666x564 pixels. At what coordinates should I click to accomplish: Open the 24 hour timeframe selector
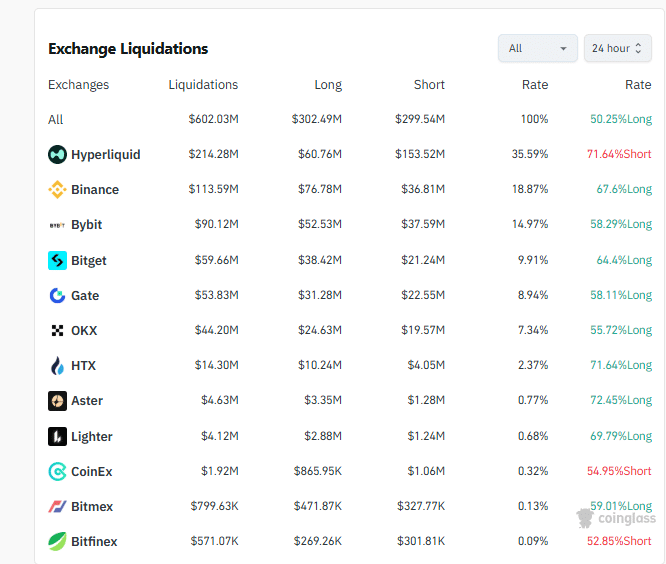tap(618, 48)
